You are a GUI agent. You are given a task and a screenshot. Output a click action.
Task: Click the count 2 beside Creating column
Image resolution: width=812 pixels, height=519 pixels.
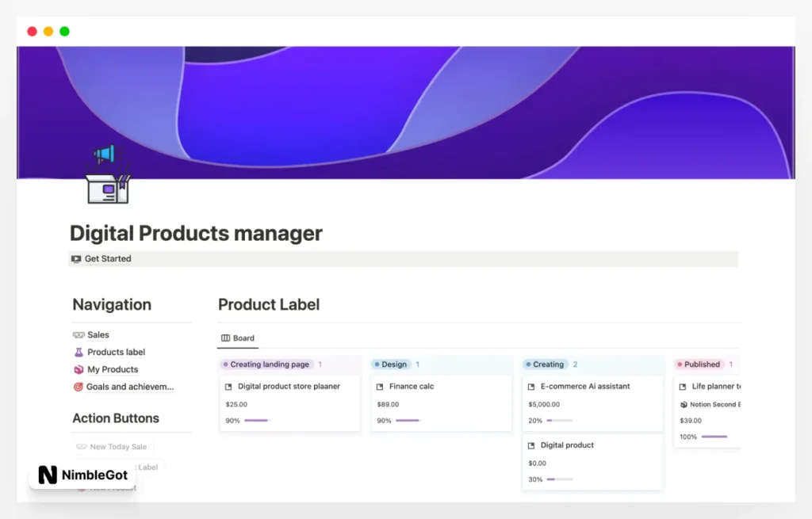pyautogui.click(x=575, y=364)
